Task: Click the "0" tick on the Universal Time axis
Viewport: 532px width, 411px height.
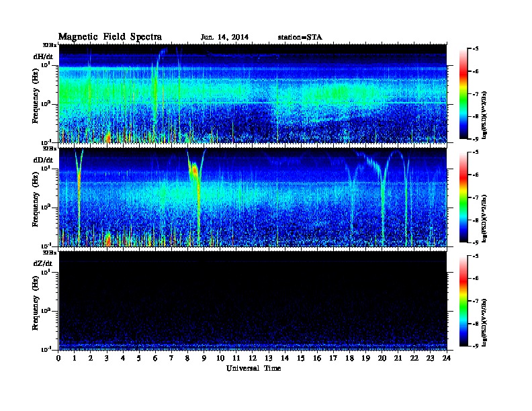Action: pos(58,358)
